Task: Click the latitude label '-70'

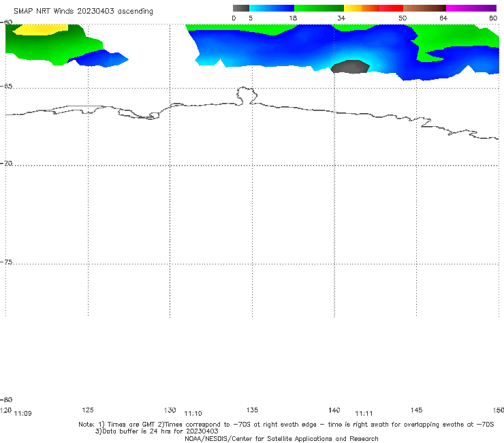Action: [6, 164]
